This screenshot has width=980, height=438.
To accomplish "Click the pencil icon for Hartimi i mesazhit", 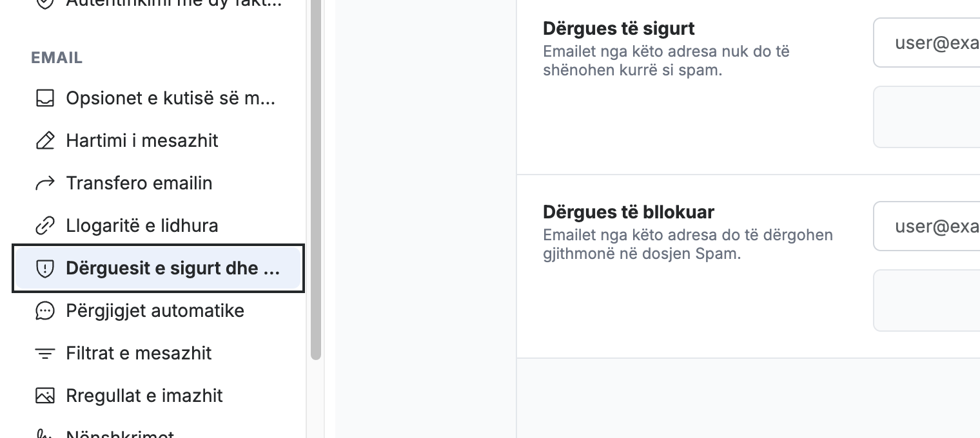I will (x=44, y=141).
